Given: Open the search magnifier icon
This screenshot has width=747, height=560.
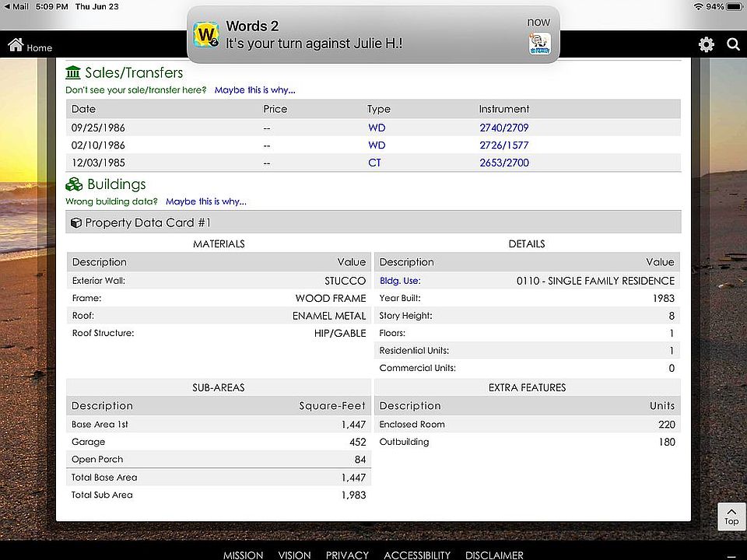Looking at the screenshot, I should pyautogui.click(x=733, y=45).
